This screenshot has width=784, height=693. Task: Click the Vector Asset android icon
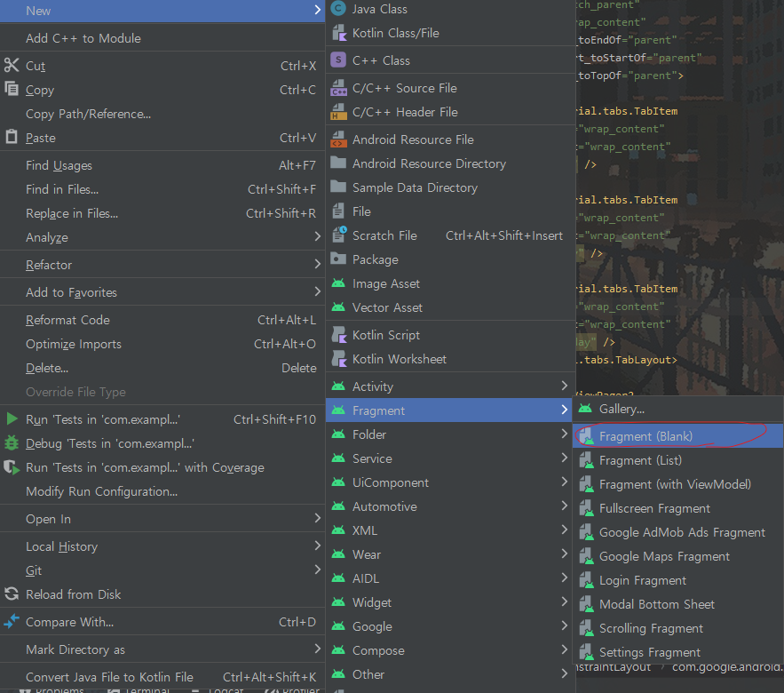tap(338, 307)
